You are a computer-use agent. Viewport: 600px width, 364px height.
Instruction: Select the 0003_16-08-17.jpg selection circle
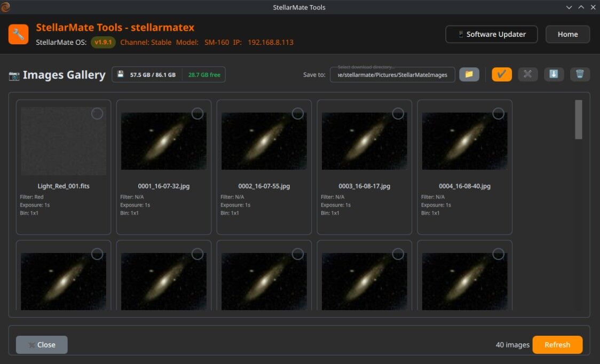click(398, 114)
